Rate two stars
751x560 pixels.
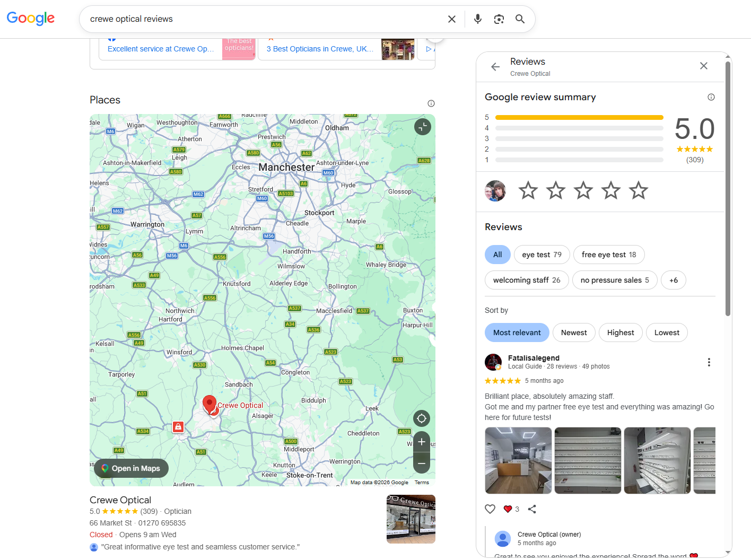[556, 190]
